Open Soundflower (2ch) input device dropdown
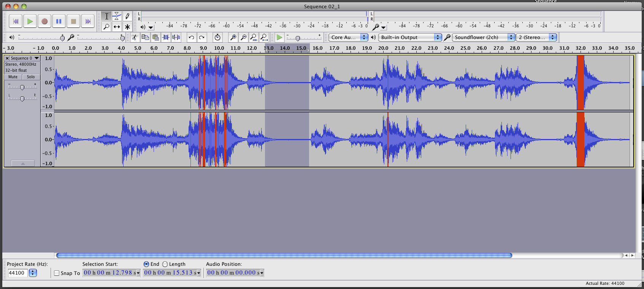 pos(484,37)
